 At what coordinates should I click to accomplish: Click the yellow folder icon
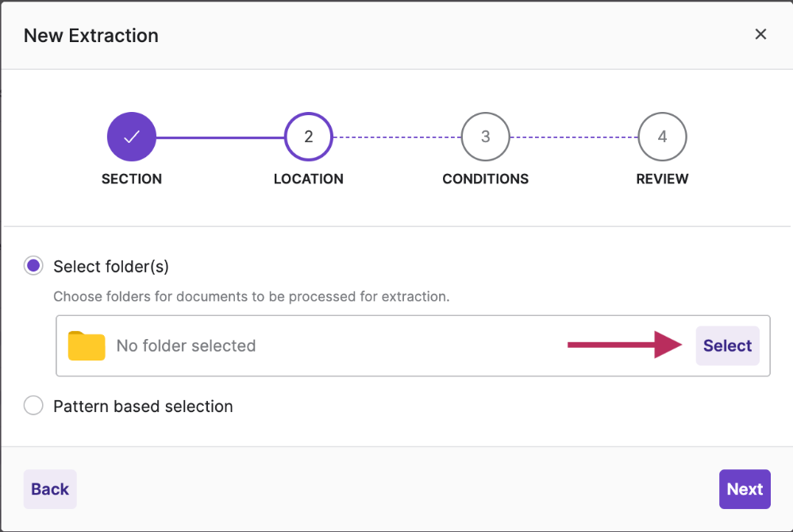[87, 346]
